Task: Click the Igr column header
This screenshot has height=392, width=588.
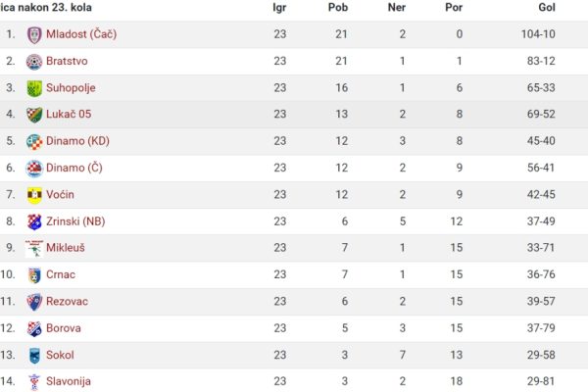Action: coord(279,8)
